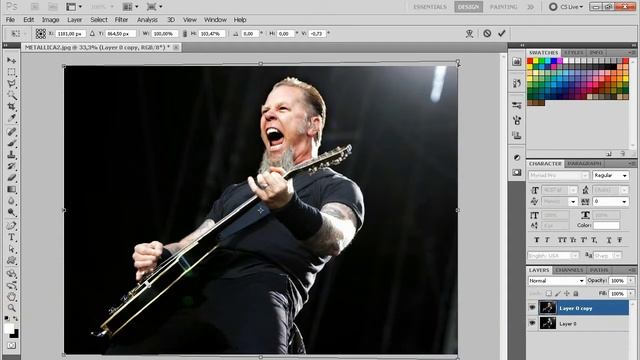Switch to warp mode icon in options bar
This screenshot has width=640, height=360.
point(469,34)
